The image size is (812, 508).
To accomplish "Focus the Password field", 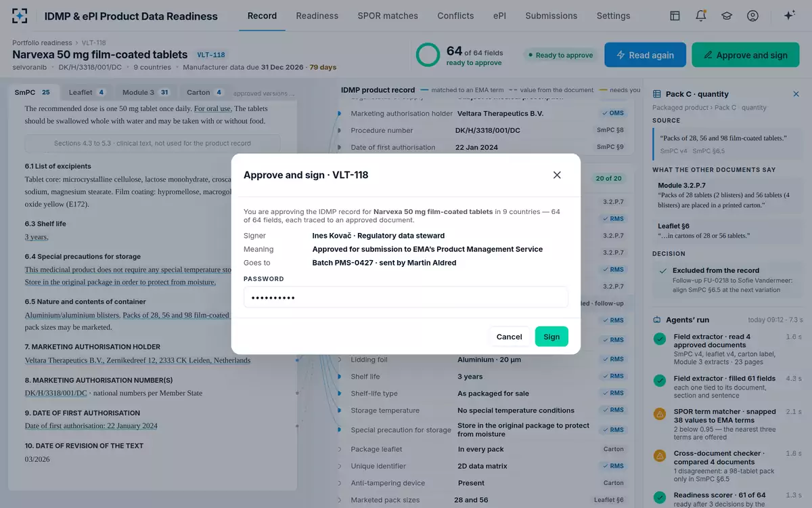I will tap(406, 297).
